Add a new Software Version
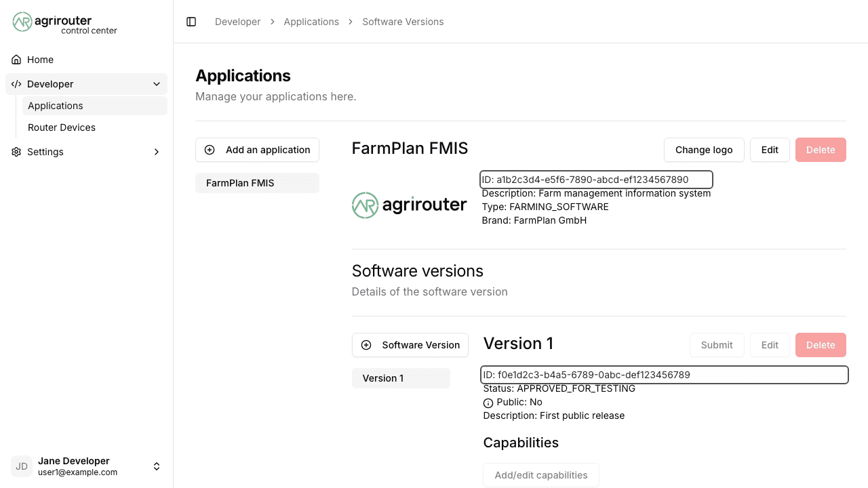The width and height of the screenshot is (868, 488). click(x=410, y=345)
